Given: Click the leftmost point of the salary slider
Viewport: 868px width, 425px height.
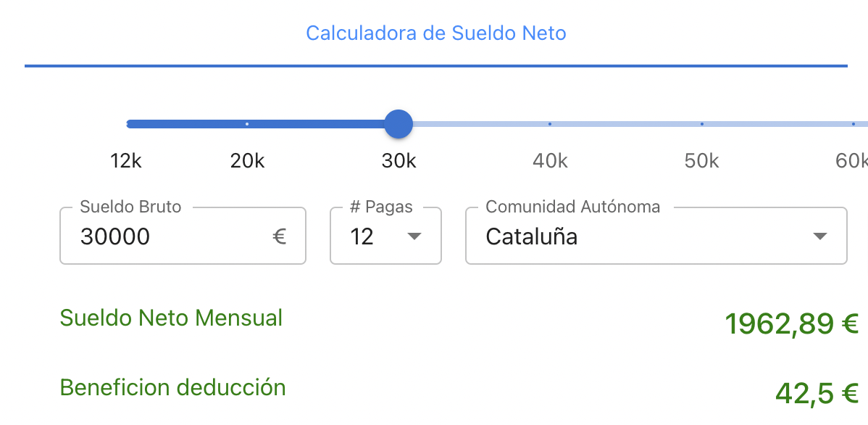Looking at the screenshot, I should point(128,124).
